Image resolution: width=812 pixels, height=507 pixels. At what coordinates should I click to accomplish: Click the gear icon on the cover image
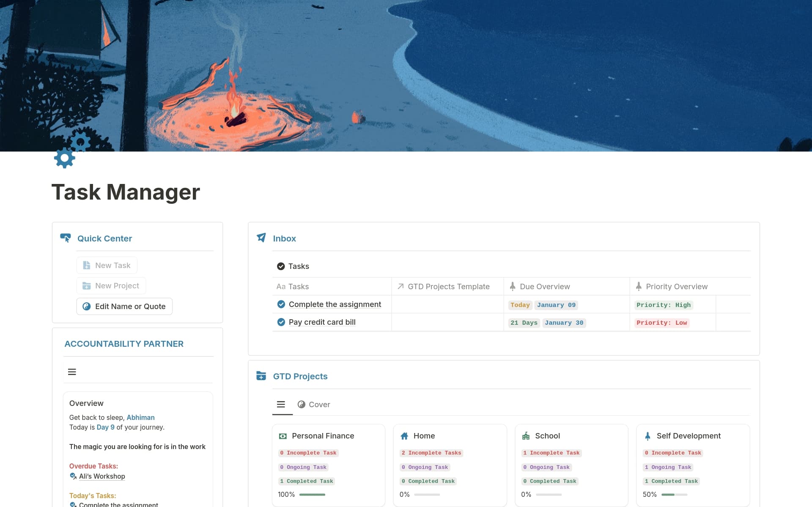pyautogui.click(x=64, y=158)
